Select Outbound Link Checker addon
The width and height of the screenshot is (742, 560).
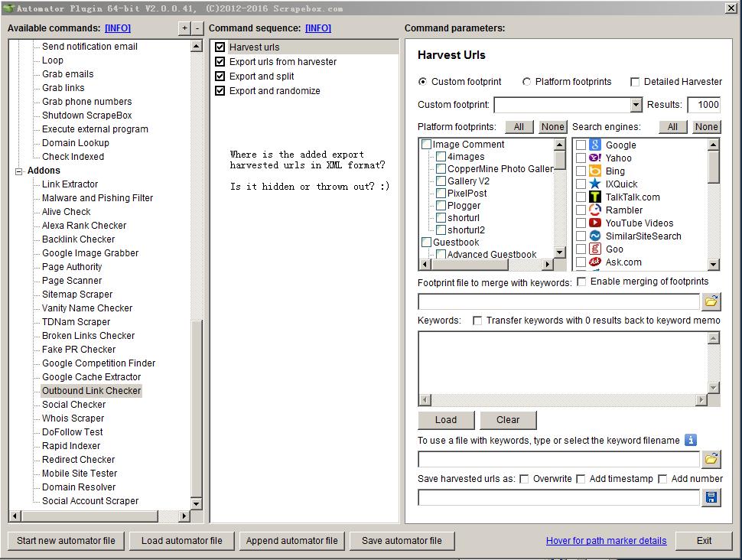(91, 390)
